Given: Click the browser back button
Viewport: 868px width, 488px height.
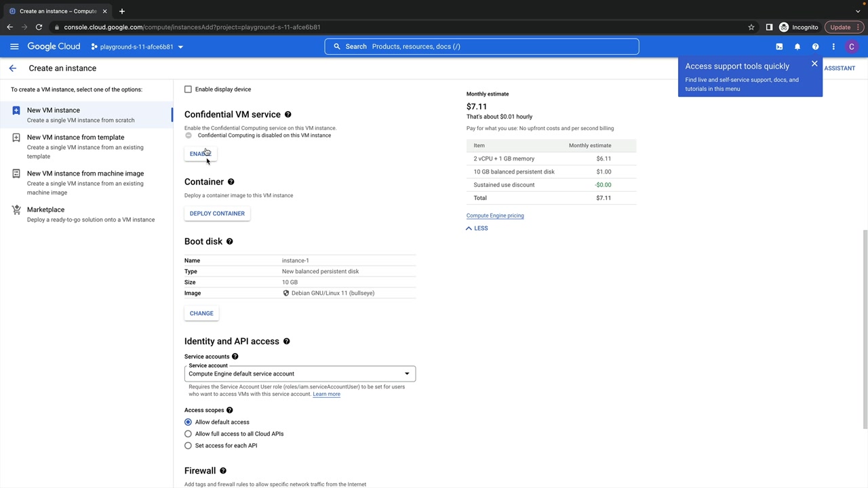Looking at the screenshot, I should [x=9, y=27].
